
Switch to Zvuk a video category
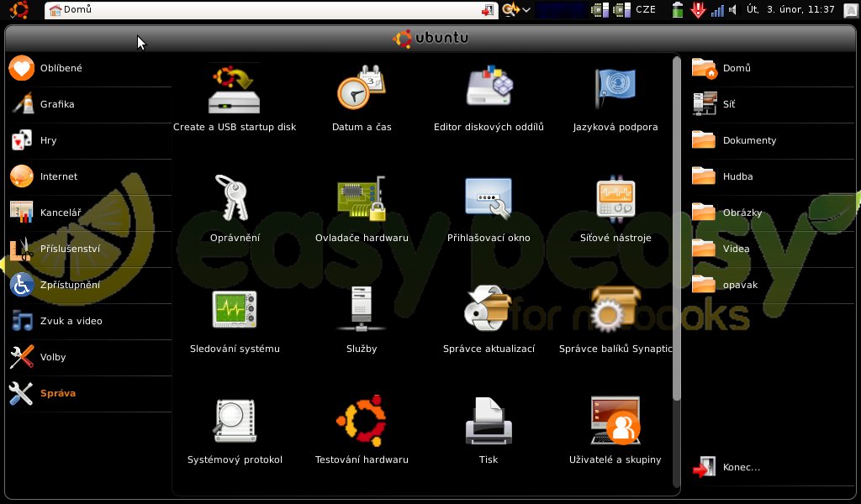point(89,322)
